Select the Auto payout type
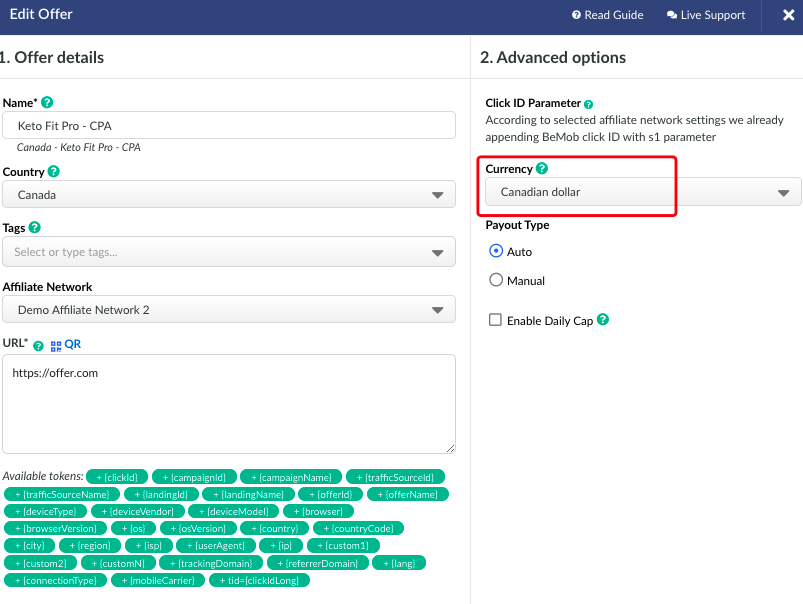Image resolution: width=803 pixels, height=604 pixels. point(496,251)
